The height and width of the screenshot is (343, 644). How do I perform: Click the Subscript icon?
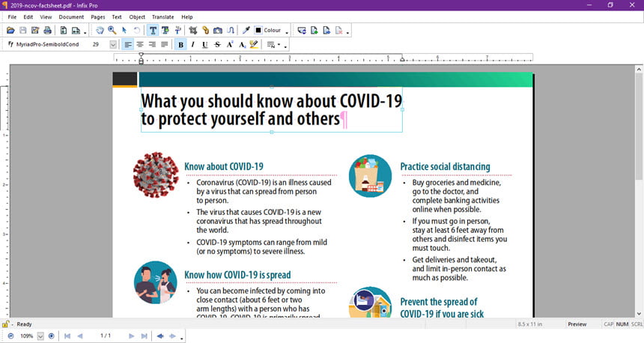pyautogui.click(x=242, y=44)
